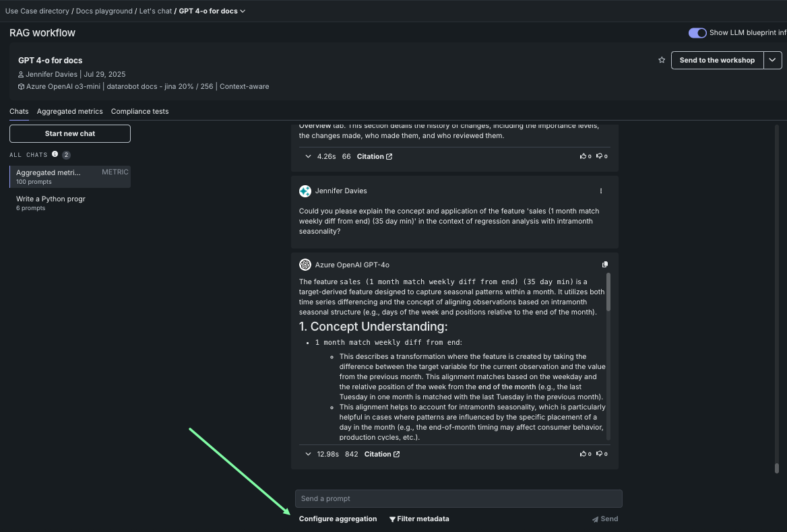The height and width of the screenshot is (532, 787).
Task: Switch to the Compliance tests tab
Action: 139,111
